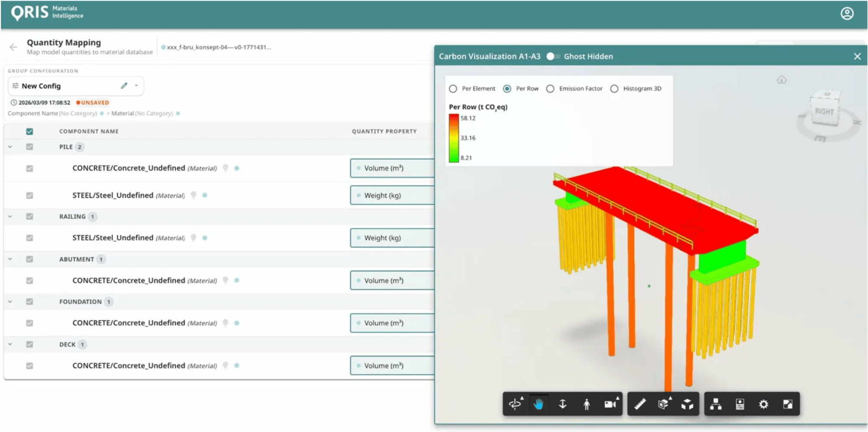Uncheck the PILE group checkbox
The height and width of the screenshot is (432, 868).
[29, 147]
